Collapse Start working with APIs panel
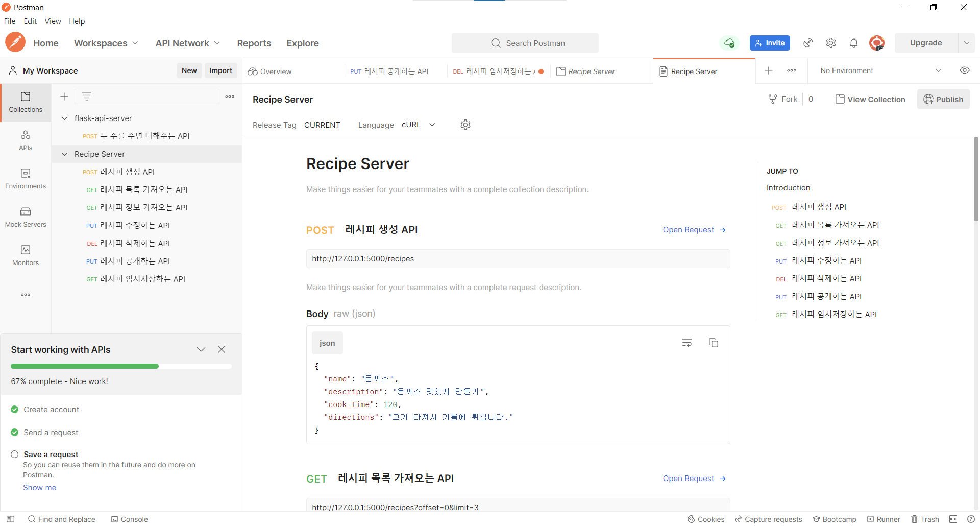980x526 pixels. click(201, 349)
